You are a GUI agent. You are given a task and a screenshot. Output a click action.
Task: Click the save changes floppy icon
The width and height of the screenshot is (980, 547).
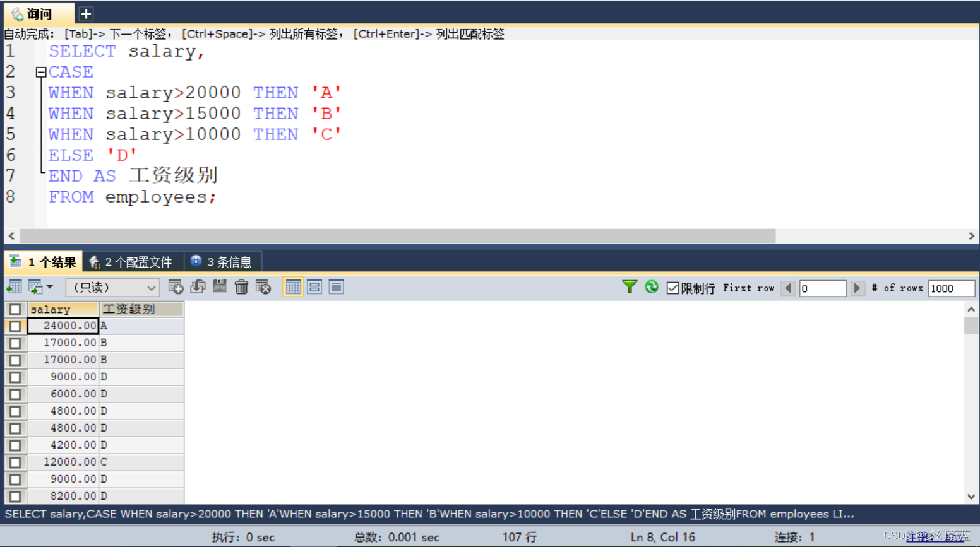click(x=219, y=287)
